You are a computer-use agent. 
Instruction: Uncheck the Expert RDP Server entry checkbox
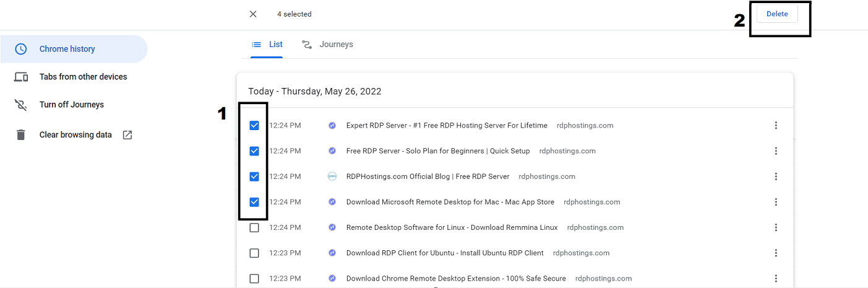pyautogui.click(x=254, y=126)
